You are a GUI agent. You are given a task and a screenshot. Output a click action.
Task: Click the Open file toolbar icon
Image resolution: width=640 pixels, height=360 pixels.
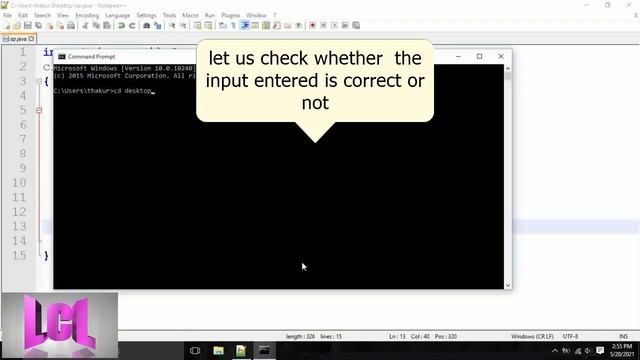pyautogui.click(x=17, y=26)
